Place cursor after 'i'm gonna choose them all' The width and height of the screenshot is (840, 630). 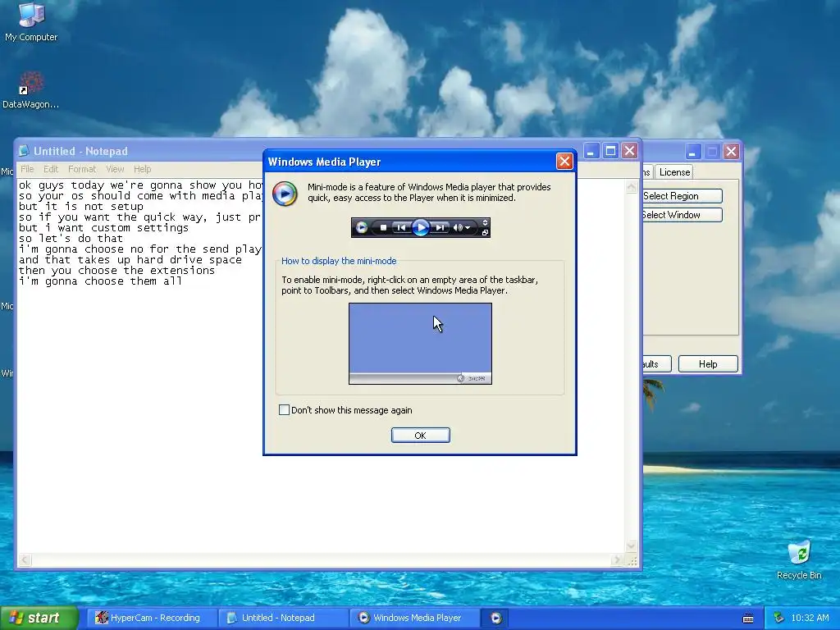pyautogui.click(x=183, y=281)
